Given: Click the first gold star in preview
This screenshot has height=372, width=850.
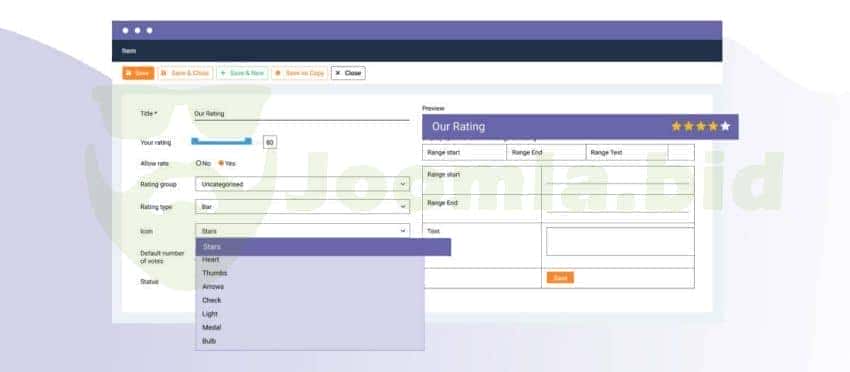Looking at the screenshot, I should (677, 126).
